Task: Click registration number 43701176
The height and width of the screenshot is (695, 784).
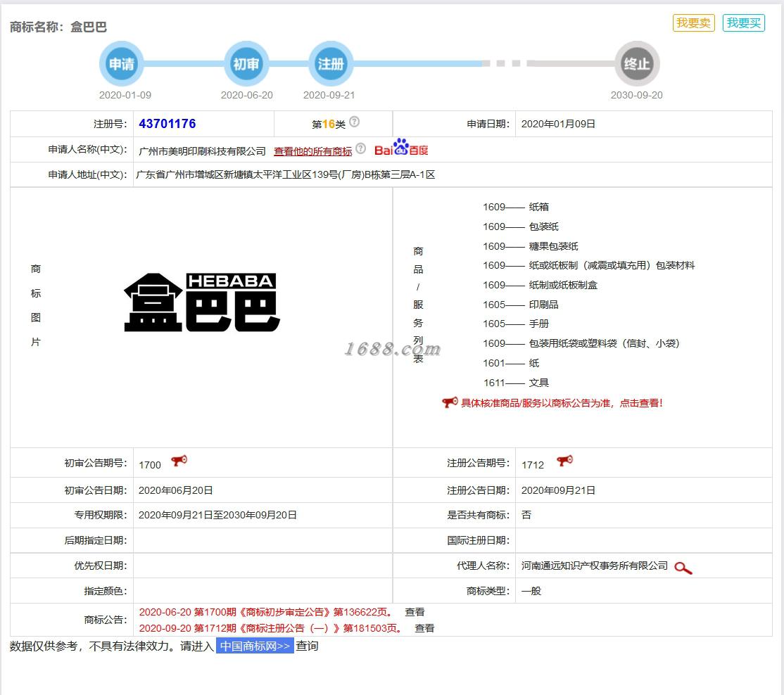Action: click(x=167, y=123)
